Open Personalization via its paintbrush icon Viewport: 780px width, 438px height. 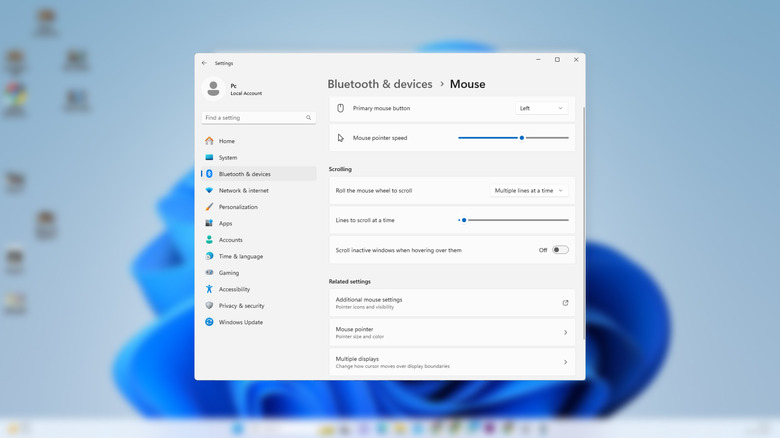click(209, 207)
